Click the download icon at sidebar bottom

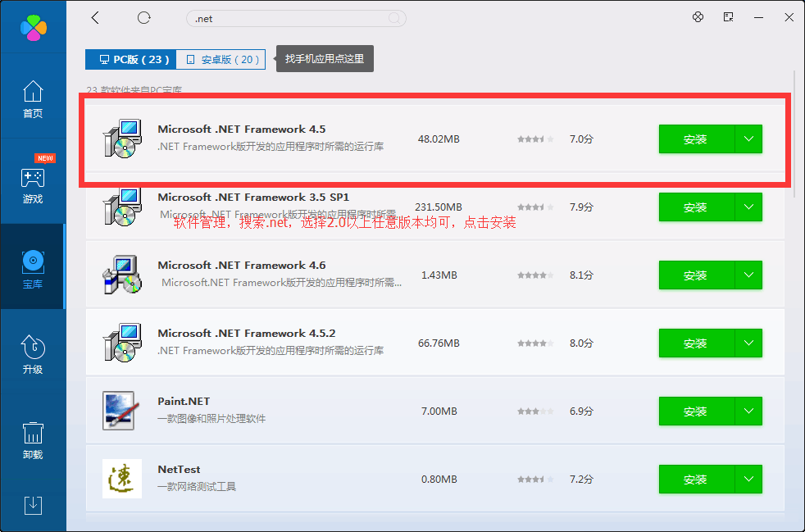(33, 505)
